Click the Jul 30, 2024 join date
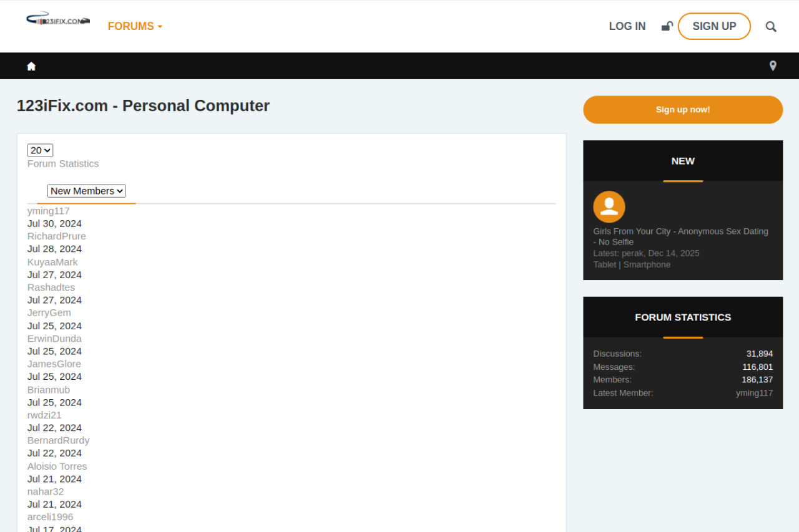799x532 pixels. pyautogui.click(x=54, y=223)
